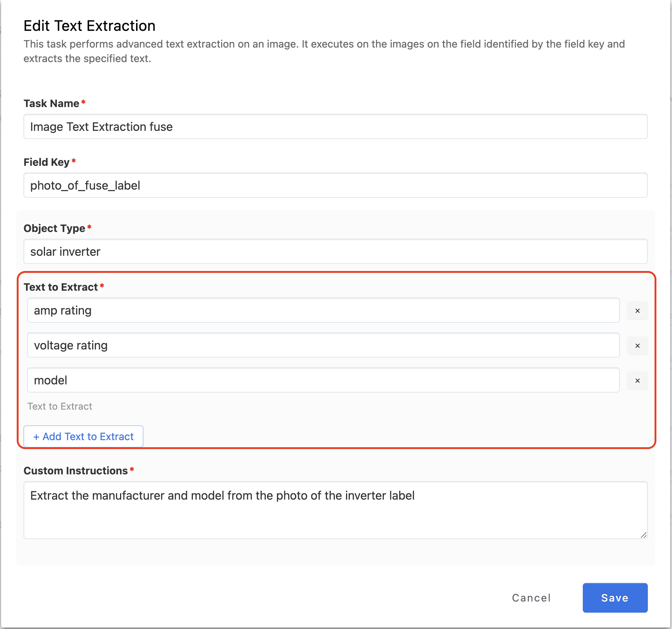Click into the Field Key input

335,186
